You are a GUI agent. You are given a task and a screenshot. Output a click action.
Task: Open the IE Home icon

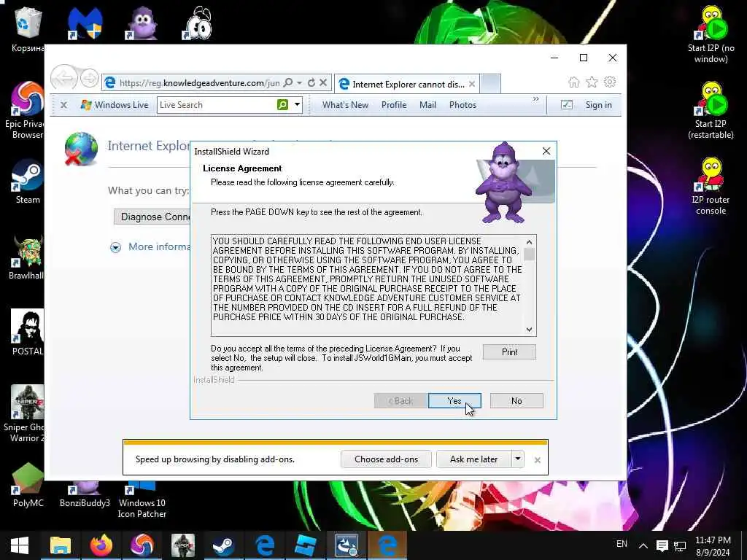coord(573,82)
